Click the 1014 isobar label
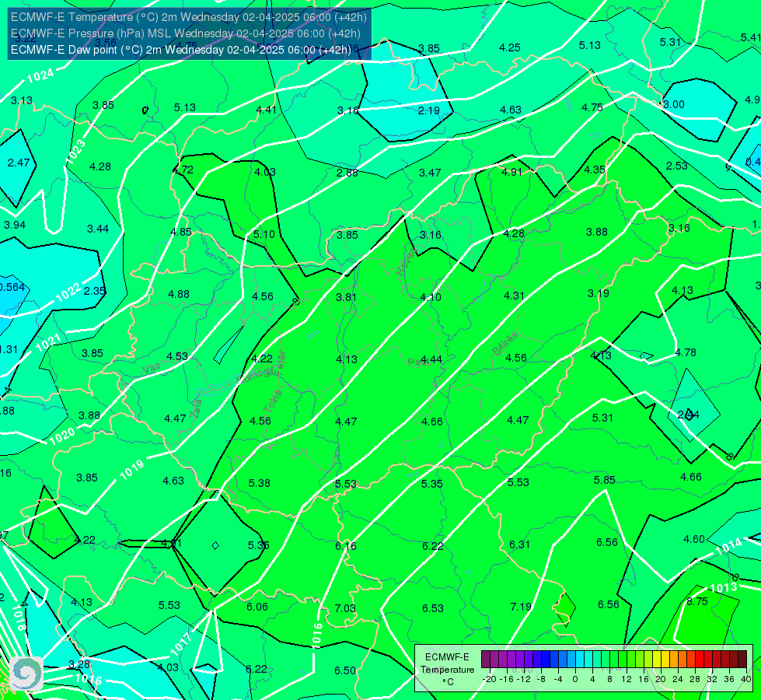The height and width of the screenshot is (700, 761). [x=728, y=547]
